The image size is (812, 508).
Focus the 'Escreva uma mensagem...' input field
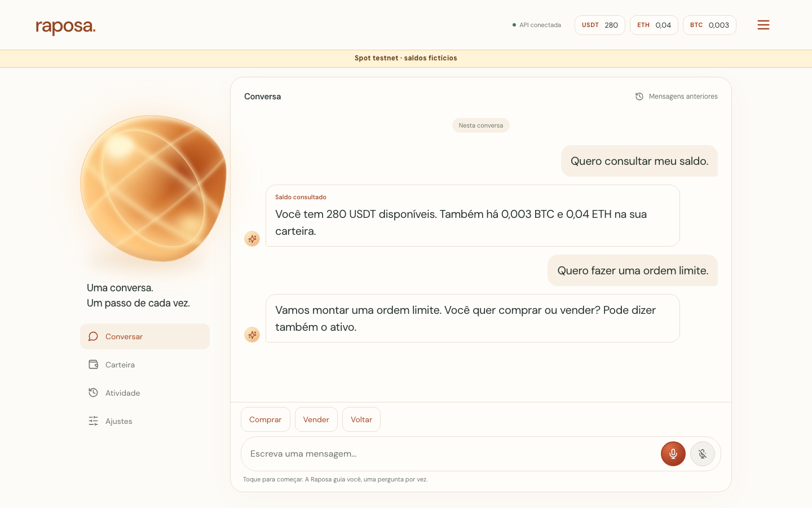click(451, 454)
